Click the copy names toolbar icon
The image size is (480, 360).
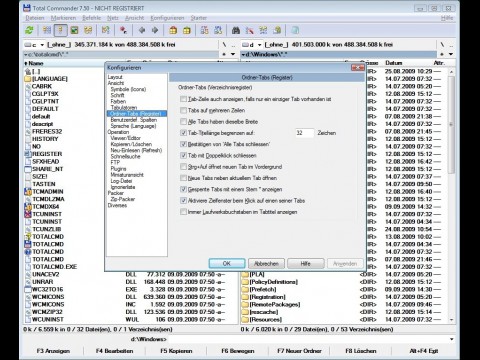click(277, 30)
